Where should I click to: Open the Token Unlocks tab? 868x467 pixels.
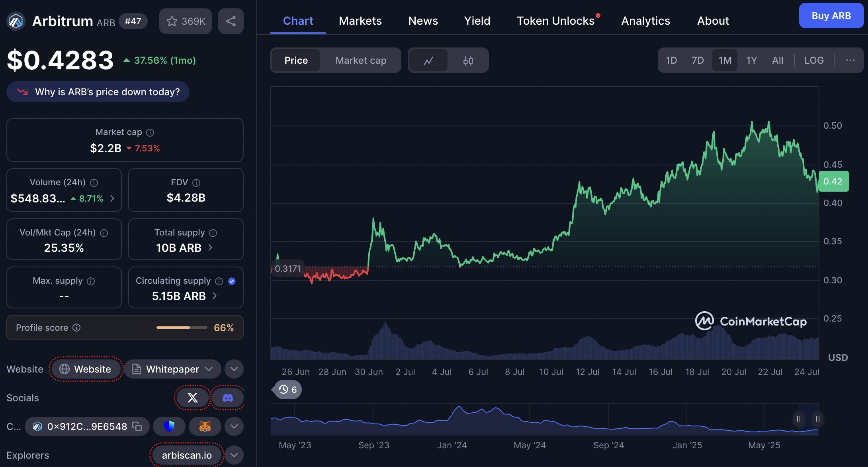pos(556,21)
